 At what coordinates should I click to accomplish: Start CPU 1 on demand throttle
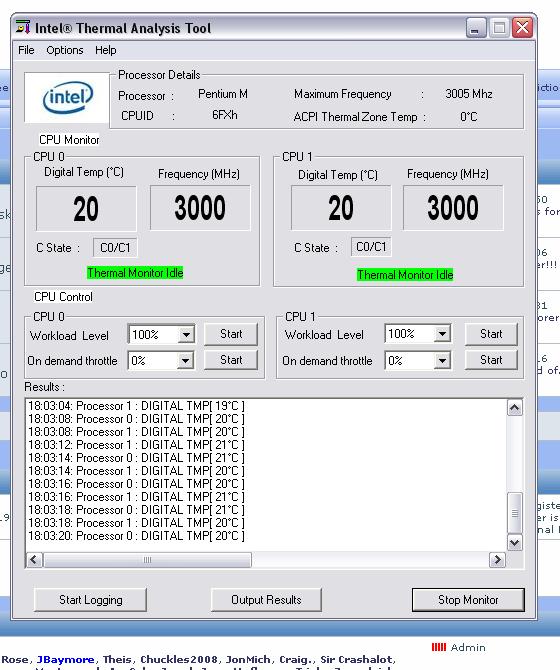tap(491, 360)
